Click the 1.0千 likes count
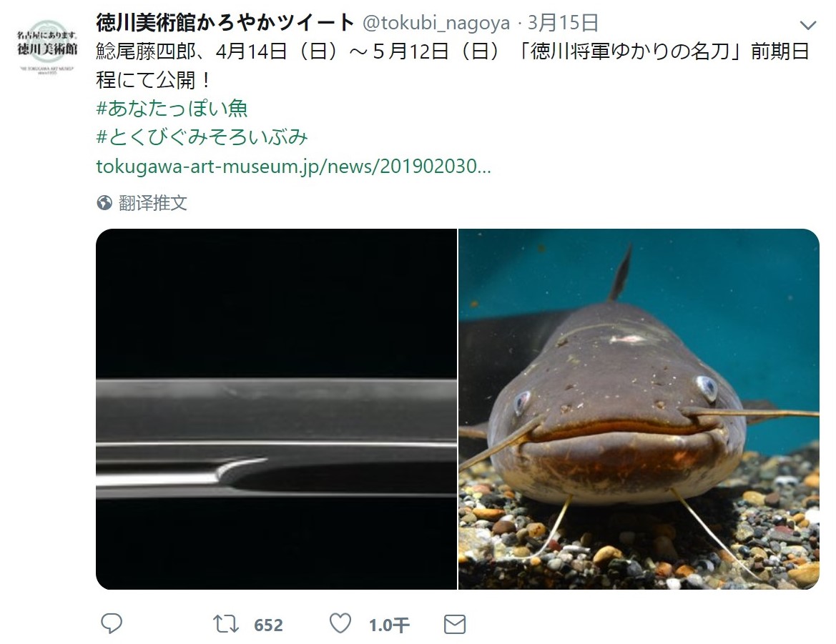 point(389,625)
